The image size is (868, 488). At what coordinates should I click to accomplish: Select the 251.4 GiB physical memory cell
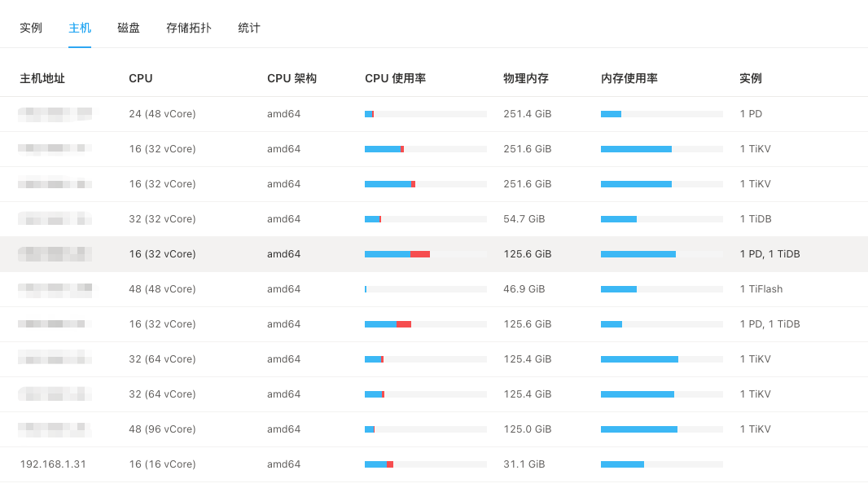(x=528, y=114)
